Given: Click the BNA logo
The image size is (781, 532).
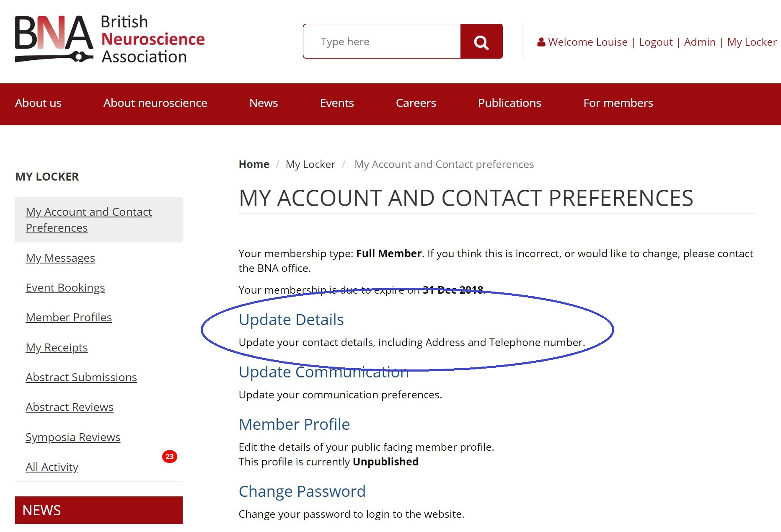Looking at the screenshot, I should point(110,39).
